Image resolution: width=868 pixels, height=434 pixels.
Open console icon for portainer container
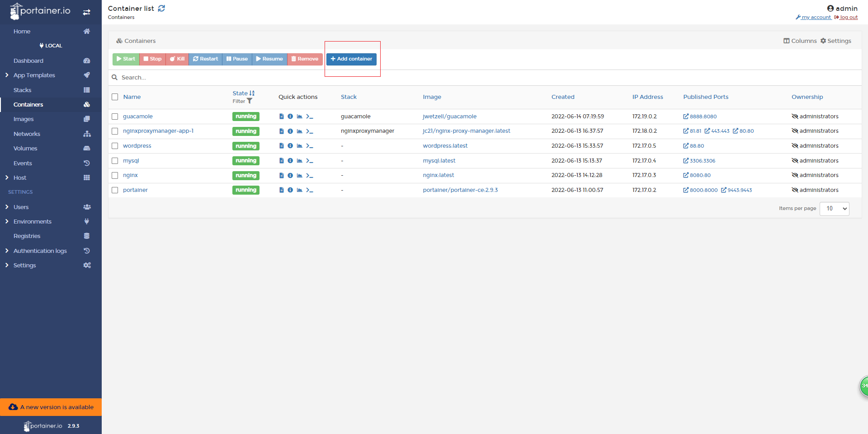point(310,190)
